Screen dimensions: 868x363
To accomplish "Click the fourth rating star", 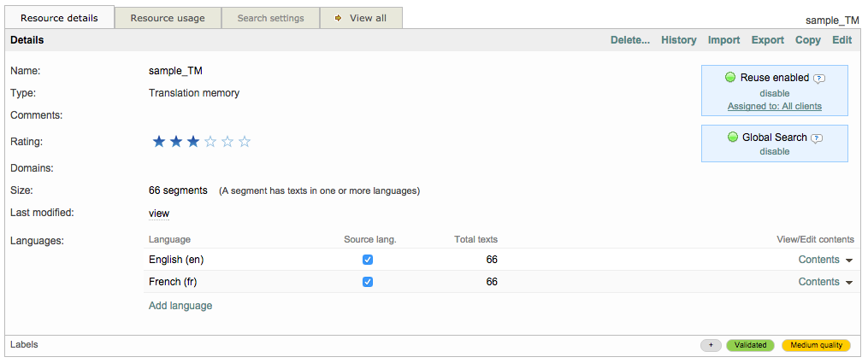I will point(210,142).
